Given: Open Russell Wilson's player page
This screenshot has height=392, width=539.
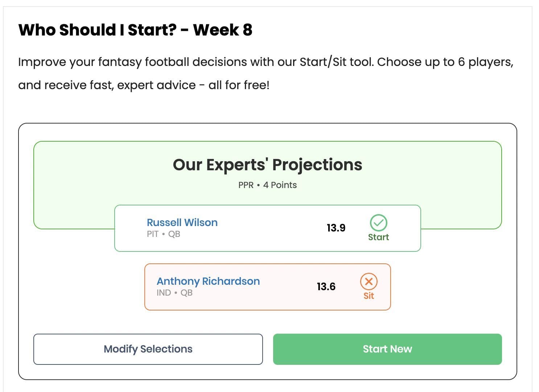Looking at the screenshot, I should 182,222.
